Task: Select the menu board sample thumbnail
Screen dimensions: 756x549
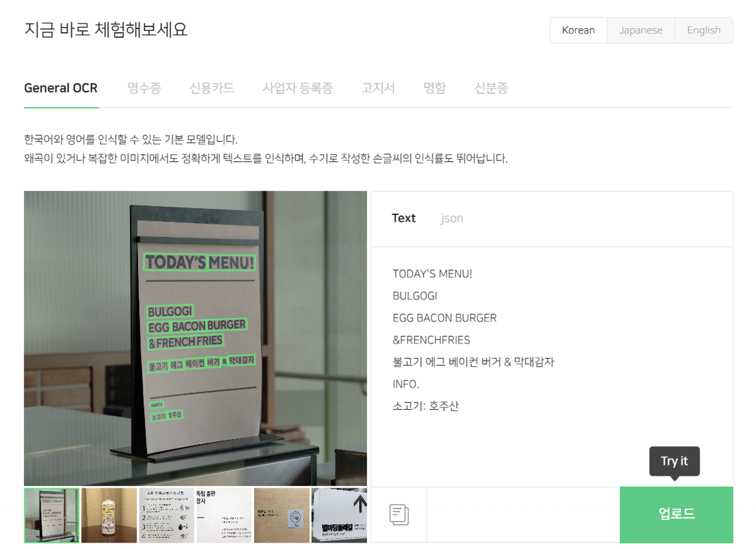Action: 51,515
